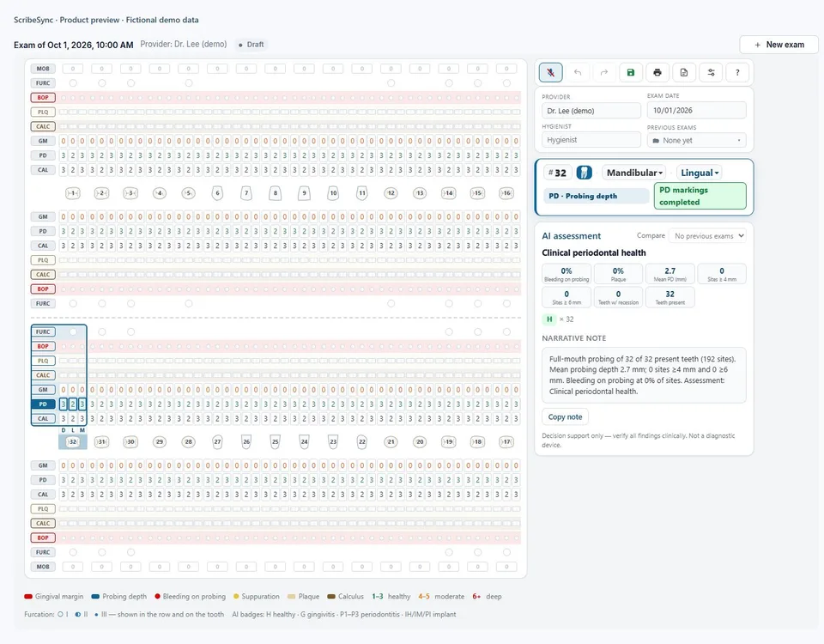Click the narrative note text box
Image resolution: width=824 pixels, height=644 pixels.
pos(644,375)
